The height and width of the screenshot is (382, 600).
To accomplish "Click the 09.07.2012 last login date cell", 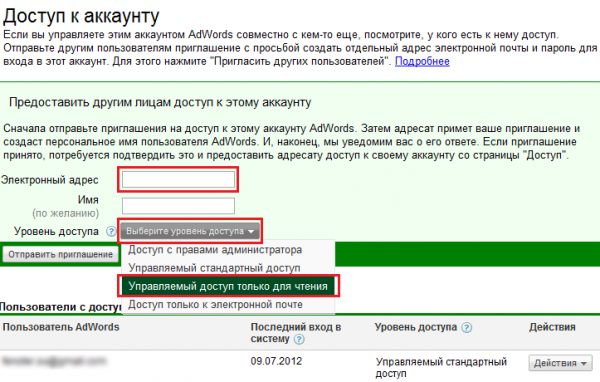I will [x=276, y=361].
